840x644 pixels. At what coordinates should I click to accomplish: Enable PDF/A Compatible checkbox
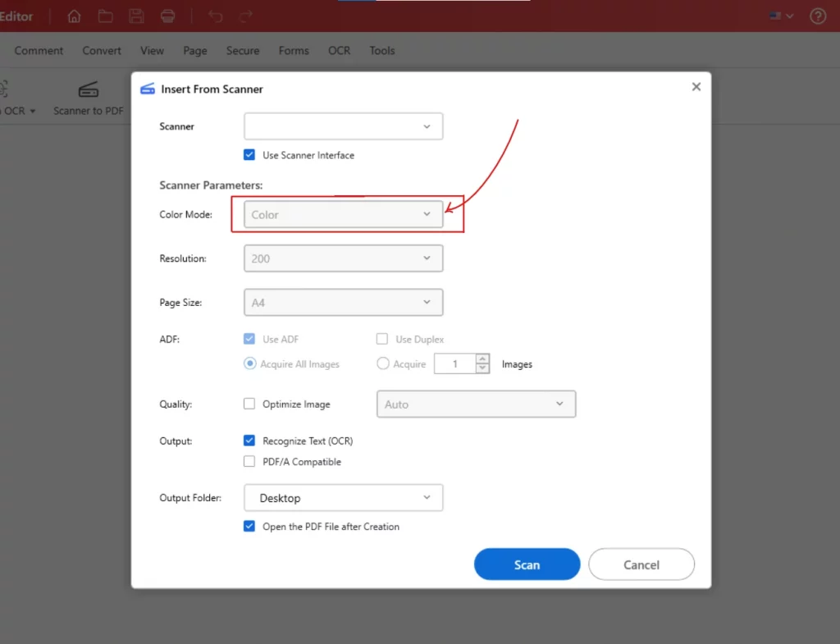[x=249, y=461]
